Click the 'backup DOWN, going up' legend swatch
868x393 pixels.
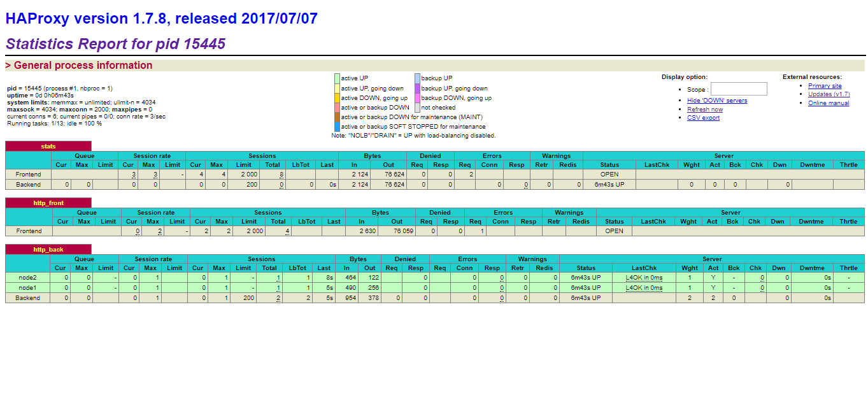[x=417, y=98]
